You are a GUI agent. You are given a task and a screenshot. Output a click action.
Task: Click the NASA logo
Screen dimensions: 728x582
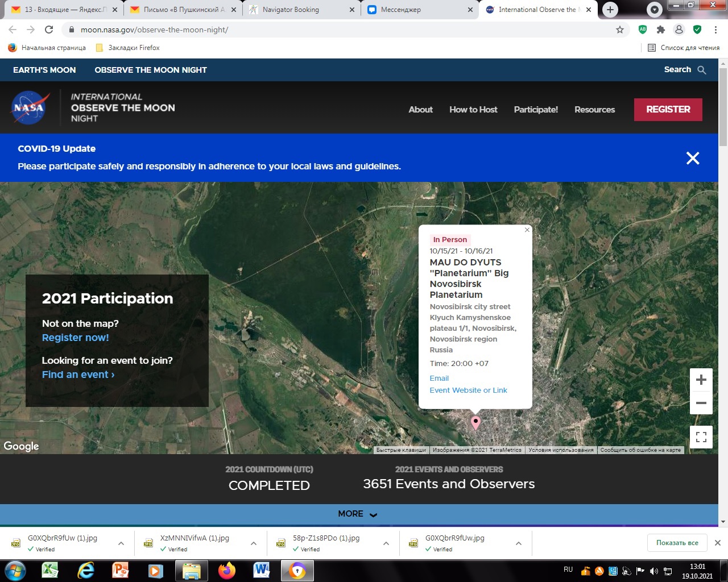point(28,107)
